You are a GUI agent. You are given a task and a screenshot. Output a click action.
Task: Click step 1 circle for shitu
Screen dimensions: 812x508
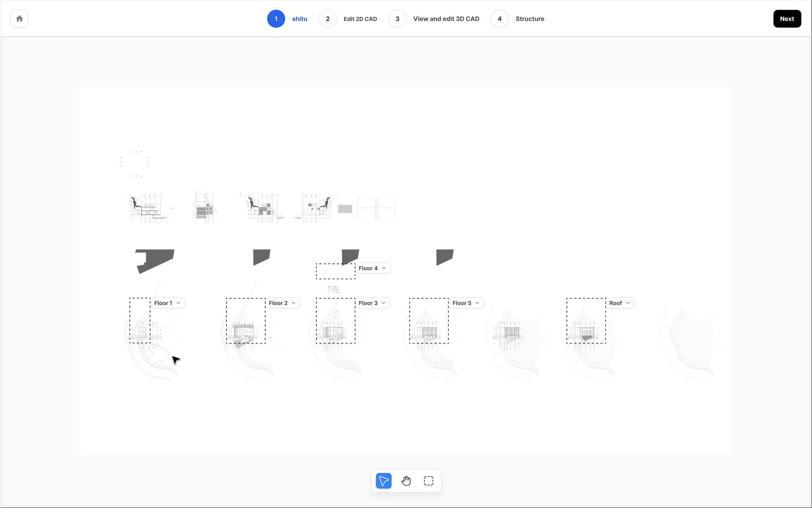pyautogui.click(x=276, y=19)
